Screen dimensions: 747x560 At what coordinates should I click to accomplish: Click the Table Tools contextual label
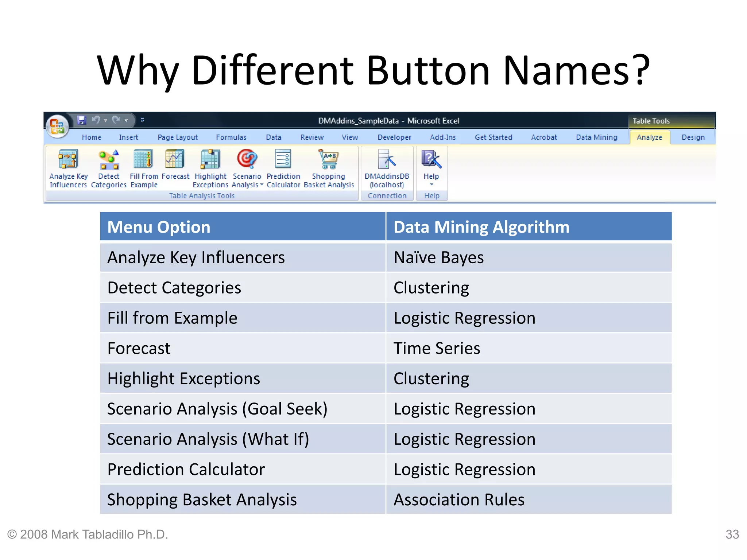[x=651, y=121]
